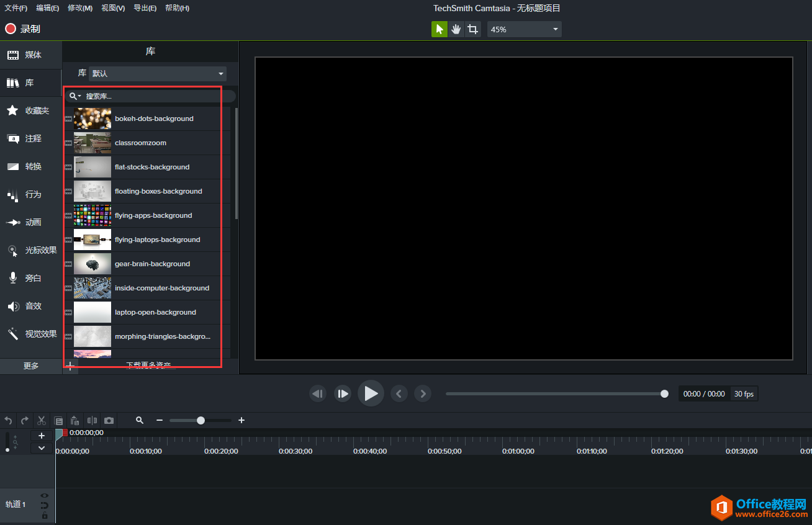This screenshot has width=812, height=525.
Task: Select the crop tool
Action: (x=473, y=29)
